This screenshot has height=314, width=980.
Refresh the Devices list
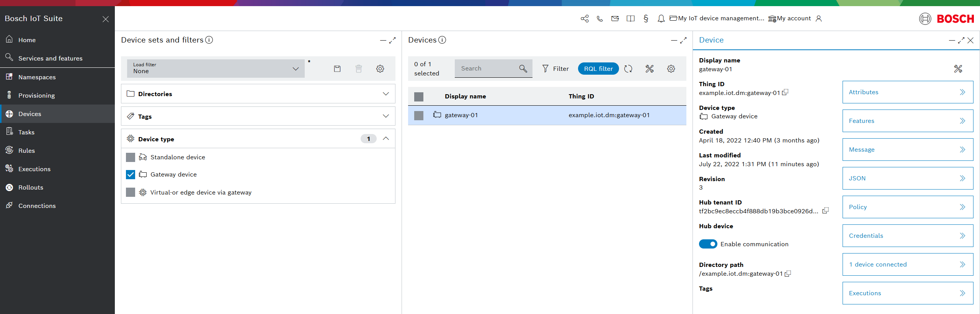coord(628,69)
